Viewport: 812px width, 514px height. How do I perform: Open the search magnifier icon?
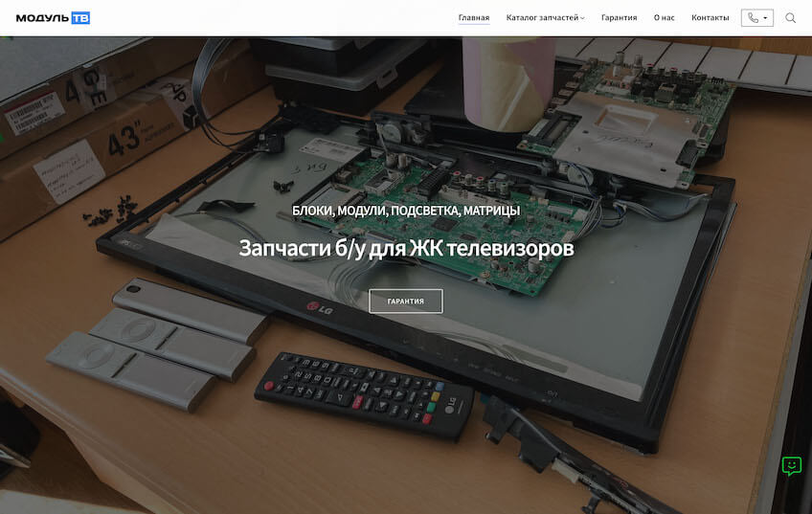pyautogui.click(x=790, y=18)
